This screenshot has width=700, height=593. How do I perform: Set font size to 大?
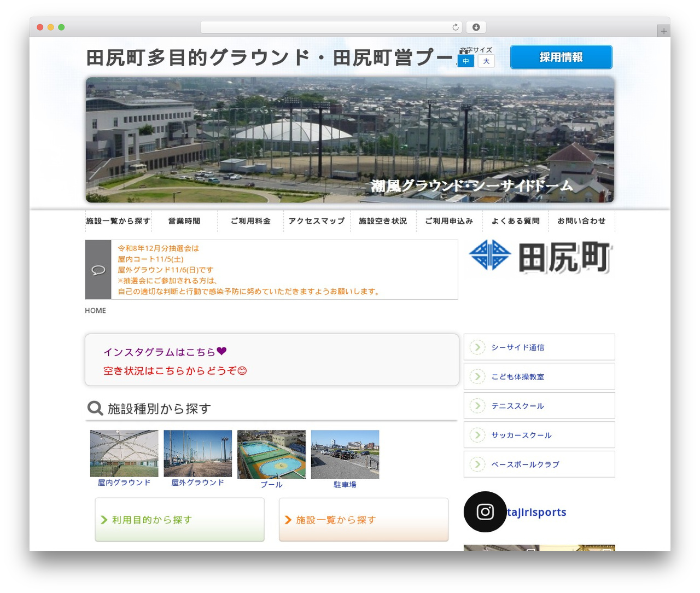pyautogui.click(x=486, y=61)
